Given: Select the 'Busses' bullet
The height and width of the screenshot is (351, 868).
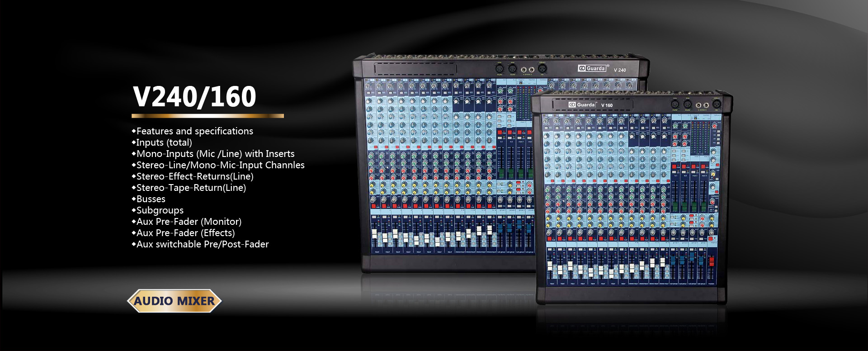Looking at the screenshot, I should (x=149, y=199).
